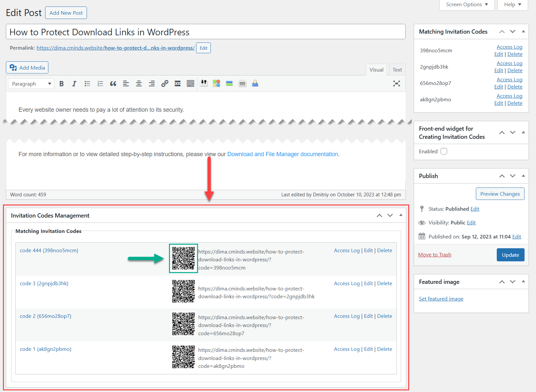The width and height of the screenshot is (536, 392).
Task: Click Set featured image link
Action: (x=441, y=299)
